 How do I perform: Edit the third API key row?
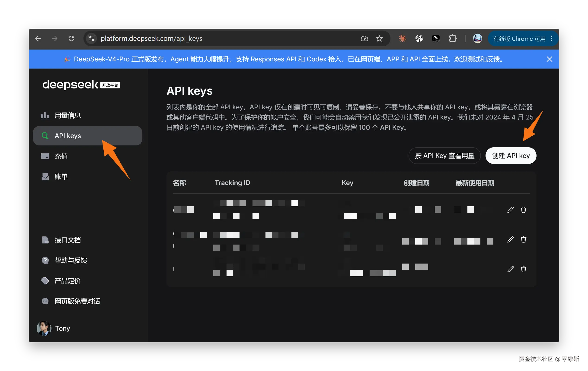pos(510,269)
